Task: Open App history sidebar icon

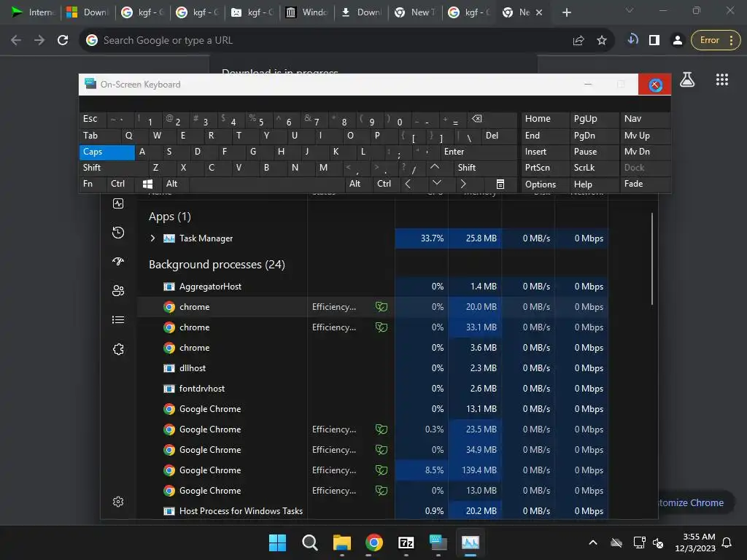Action: click(118, 233)
